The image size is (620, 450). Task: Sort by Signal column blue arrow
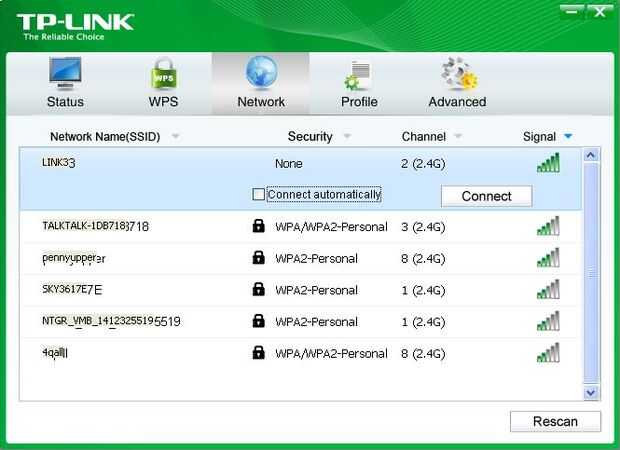(568, 136)
